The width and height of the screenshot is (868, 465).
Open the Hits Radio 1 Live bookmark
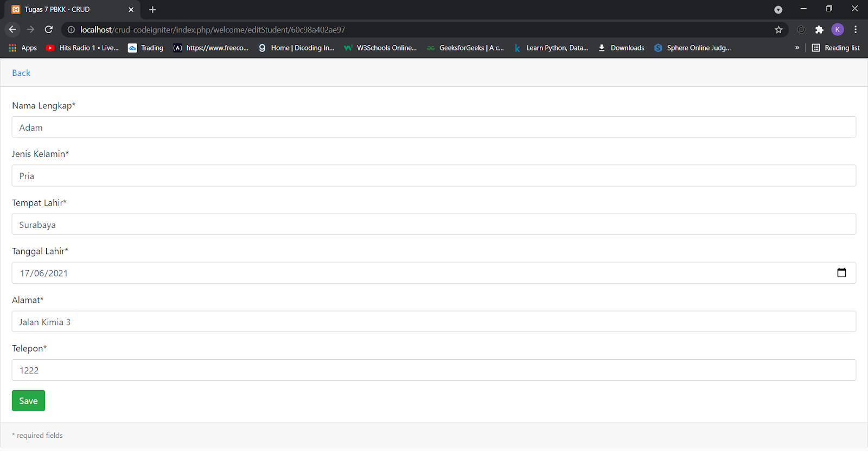[82, 48]
